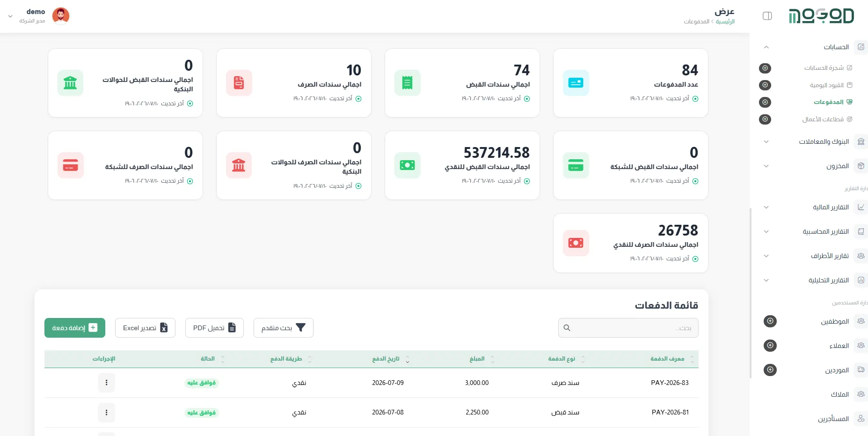Click سندات الصرف للنقدي cash icon

click(576, 243)
